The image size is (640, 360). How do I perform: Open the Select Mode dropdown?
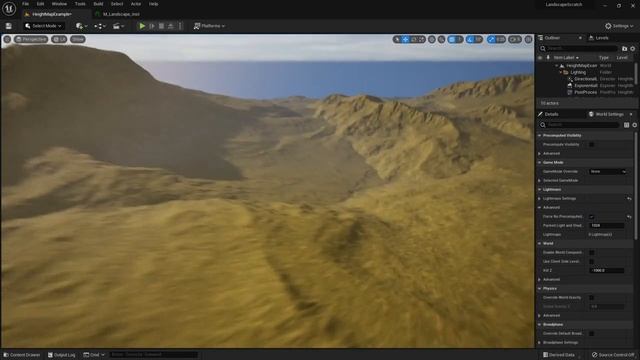[43, 26]
